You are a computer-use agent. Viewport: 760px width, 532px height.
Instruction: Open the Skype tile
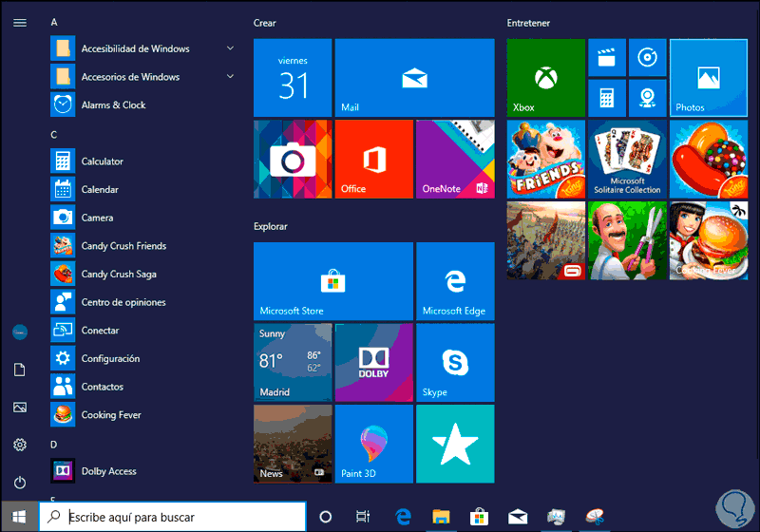455,363
